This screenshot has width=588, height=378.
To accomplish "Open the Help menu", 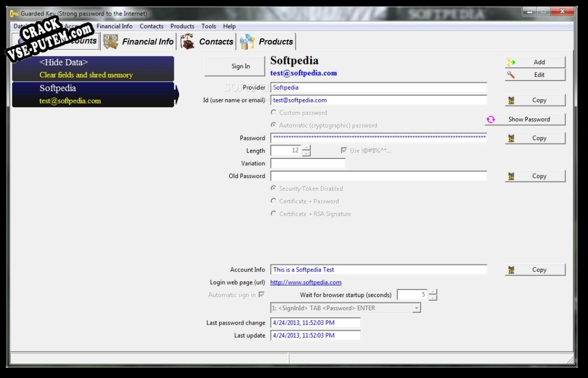I will click(x=229, y=26).
